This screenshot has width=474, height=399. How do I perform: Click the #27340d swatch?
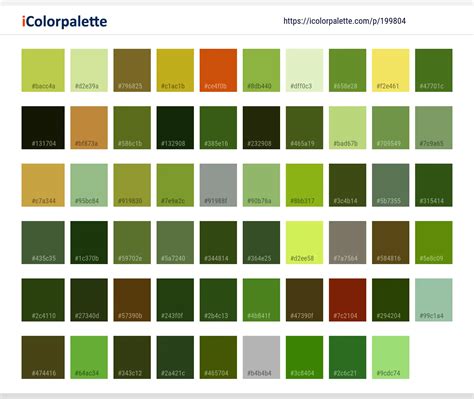[89, 300]
